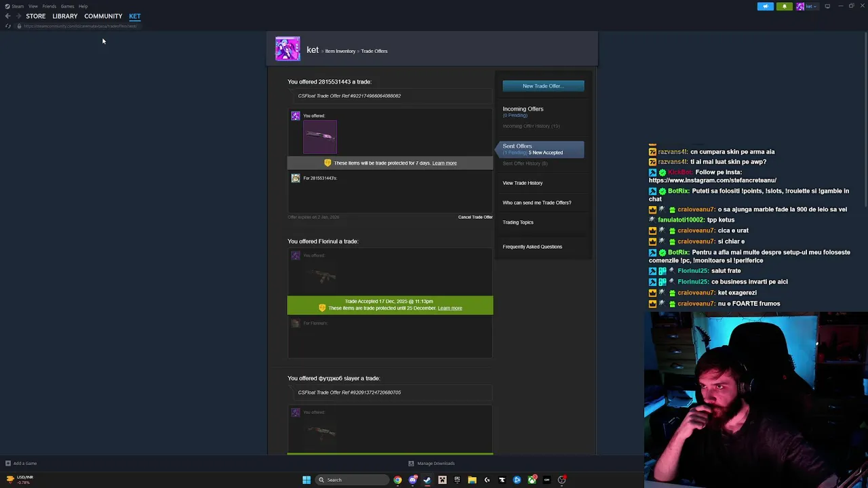Open the Friends menu

(x=49, y=6)
